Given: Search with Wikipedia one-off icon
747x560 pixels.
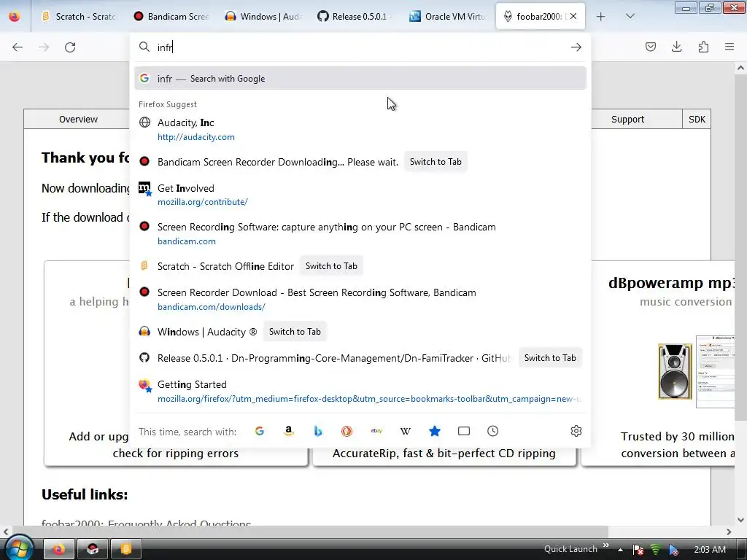Looking at the screenshot, I should 406,431.
